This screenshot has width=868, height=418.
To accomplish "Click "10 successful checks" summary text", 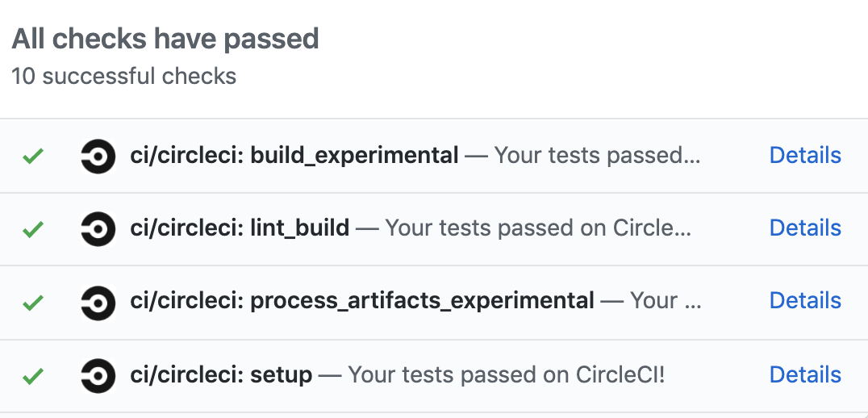I will coord(123,77).
